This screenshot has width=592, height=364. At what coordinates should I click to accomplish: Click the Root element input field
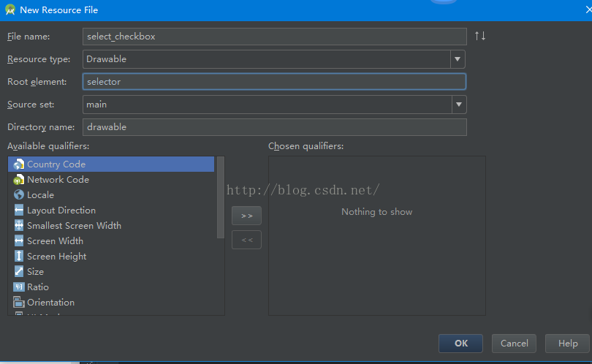(x=274, y=82)
